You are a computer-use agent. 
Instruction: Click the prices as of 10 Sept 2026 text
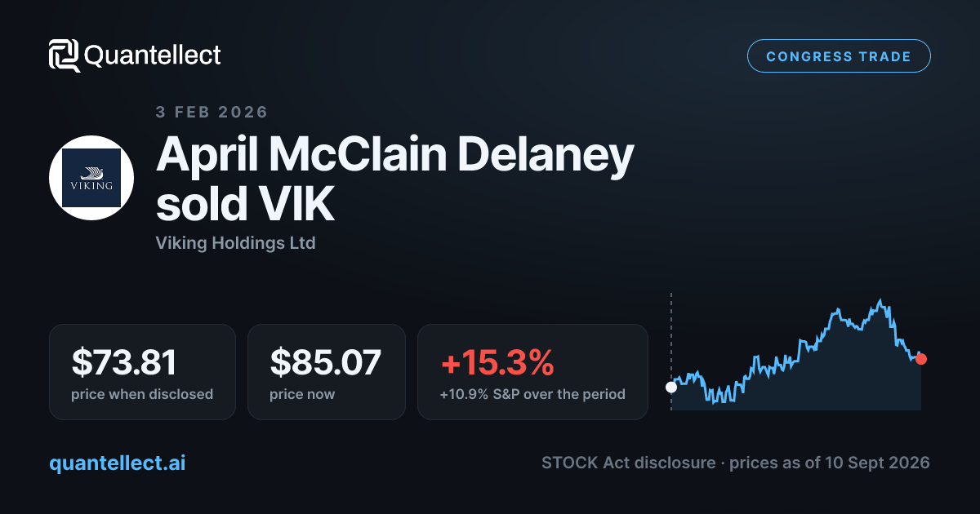pyautogui.click(x=829, y=463)
